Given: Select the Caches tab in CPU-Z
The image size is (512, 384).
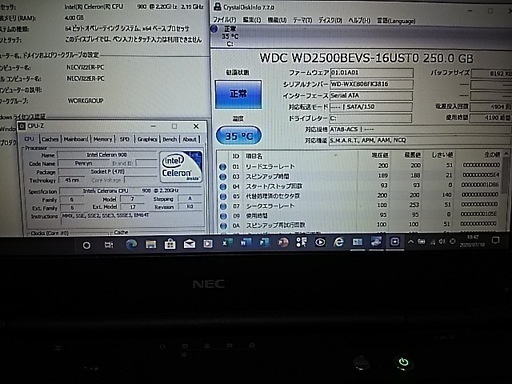Looking at the screenshot, I should (50, 139).
